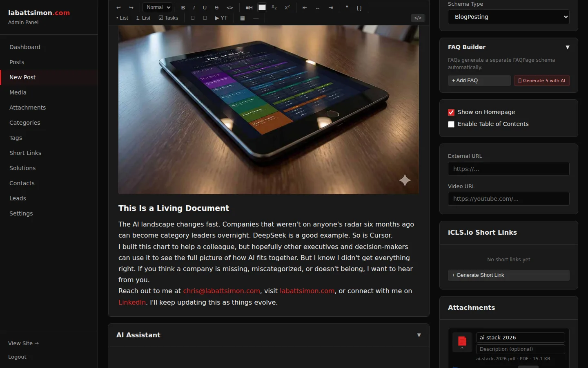Uncheck Show on Homepage
The height and width of the screenshot is (368, 588).
(451, 112)
